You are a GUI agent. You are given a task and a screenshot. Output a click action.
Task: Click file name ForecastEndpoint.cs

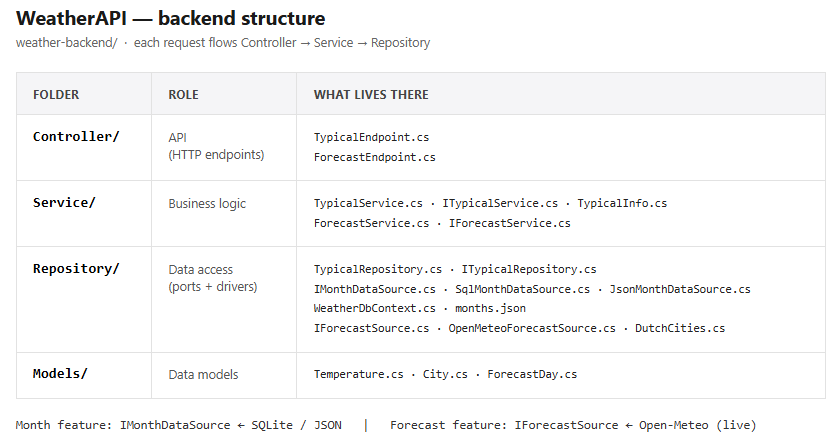click(x=374, y=157)
